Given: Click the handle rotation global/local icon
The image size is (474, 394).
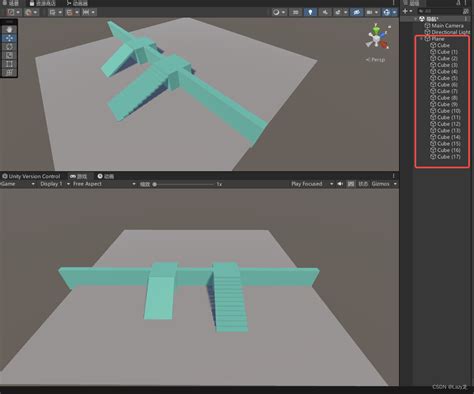Looking at the screenshot, I should point(28,12).
